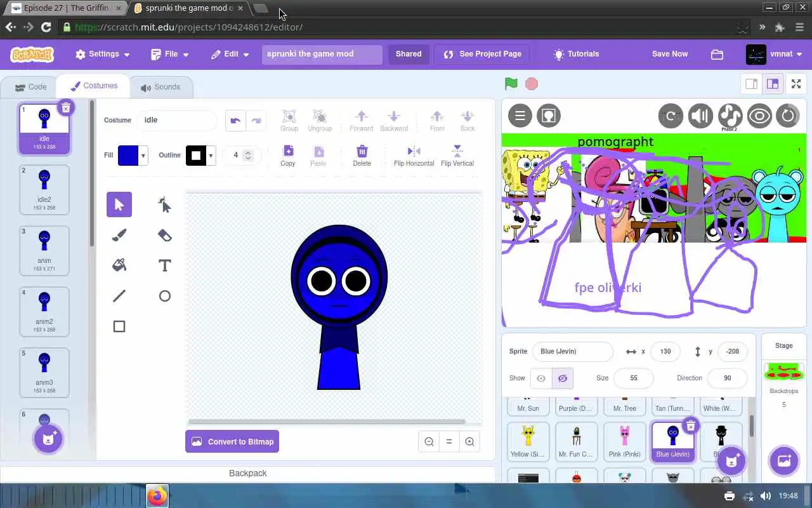This screenshot has width=812, height=508.
Task: Select the arrow Select tool
Action: [119, 204]
